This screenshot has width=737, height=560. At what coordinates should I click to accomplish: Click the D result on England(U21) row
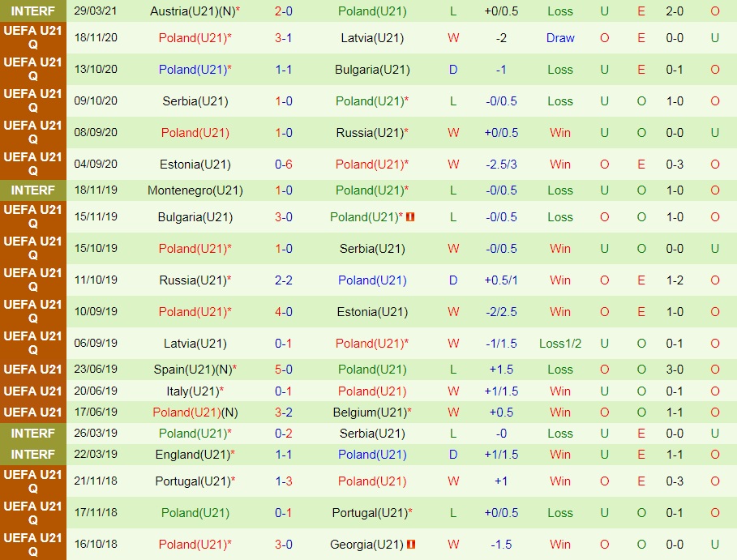tap(453, 455)
